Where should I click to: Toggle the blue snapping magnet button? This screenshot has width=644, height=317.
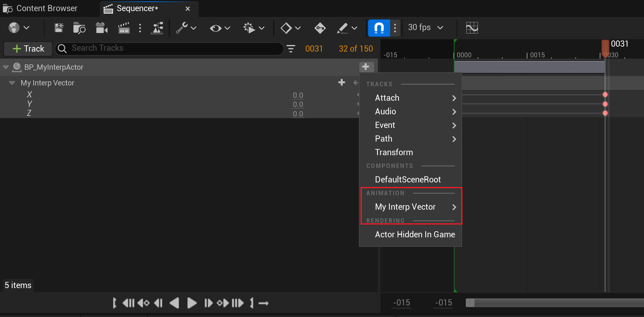click(379, 28)
